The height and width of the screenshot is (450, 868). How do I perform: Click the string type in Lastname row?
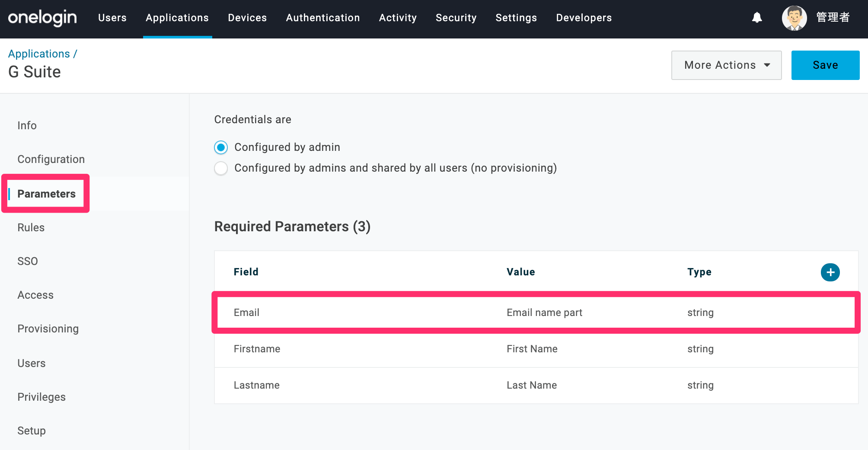pyautogui.click(x=700, y=385)
